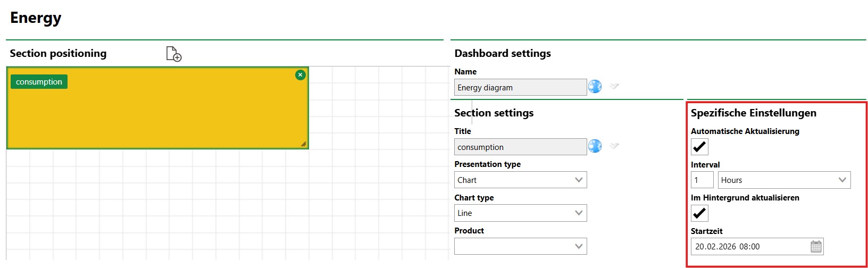Click the Dashboard settings heading
Image resolution: width=868 pixels, height=268 pixels.
pos(503,53)
